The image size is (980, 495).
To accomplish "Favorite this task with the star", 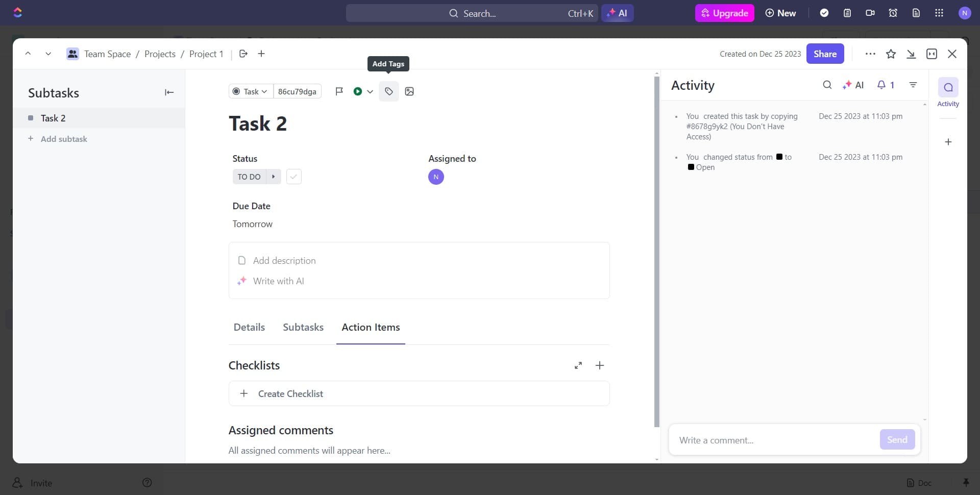I will [x=891, y=54].
